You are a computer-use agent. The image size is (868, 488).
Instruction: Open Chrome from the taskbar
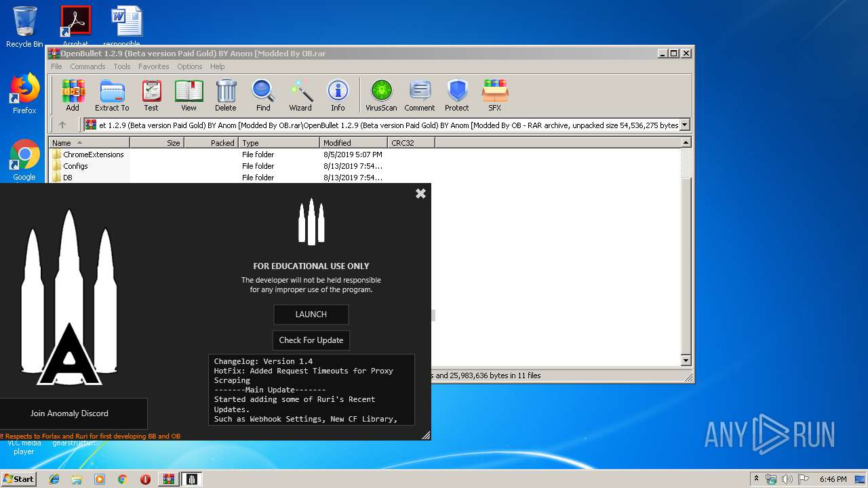pos(122,479)
